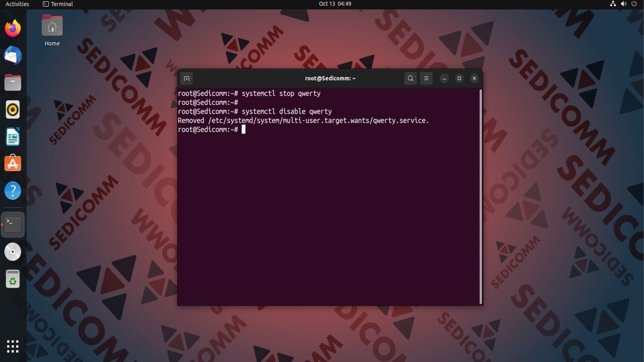The width and height of the screenshot is (644, 362).
Task: Click the terminal vertical scrollbar
Action: click(x=481, y=196)
